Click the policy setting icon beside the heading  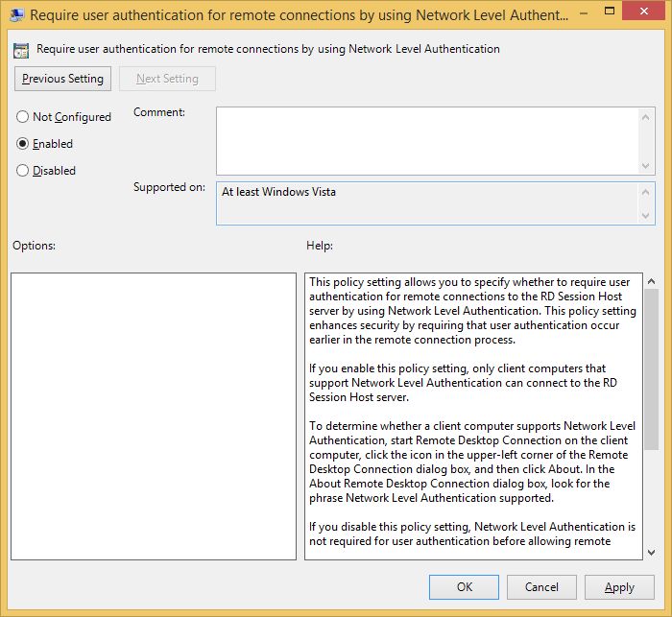pyautogui.click(x=22, y=49)
